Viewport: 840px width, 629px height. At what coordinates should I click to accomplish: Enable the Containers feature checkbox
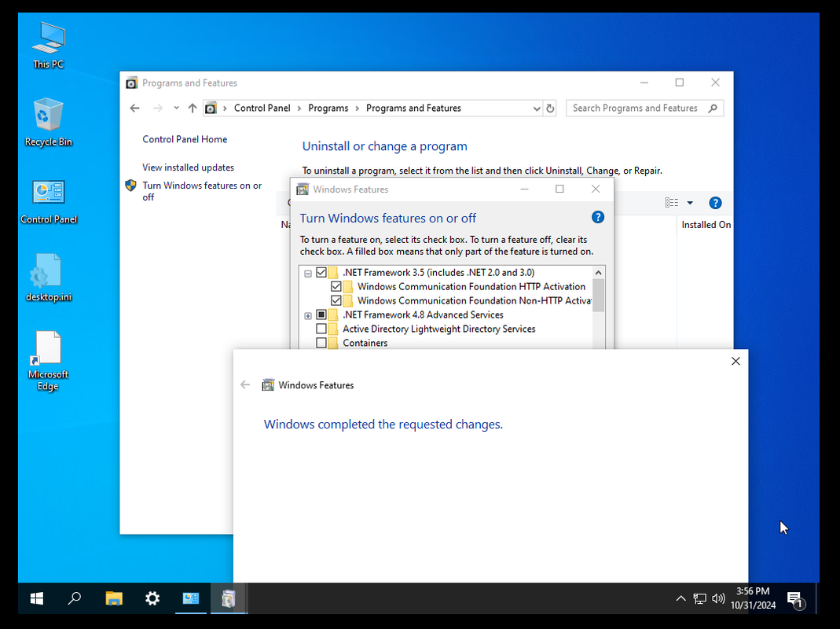point(321,343)
